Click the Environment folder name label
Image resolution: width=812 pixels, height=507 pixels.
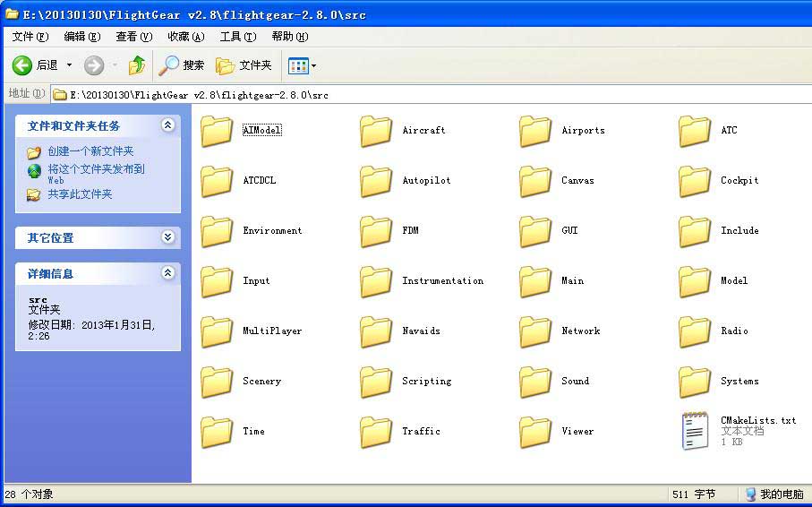(272, 231)
